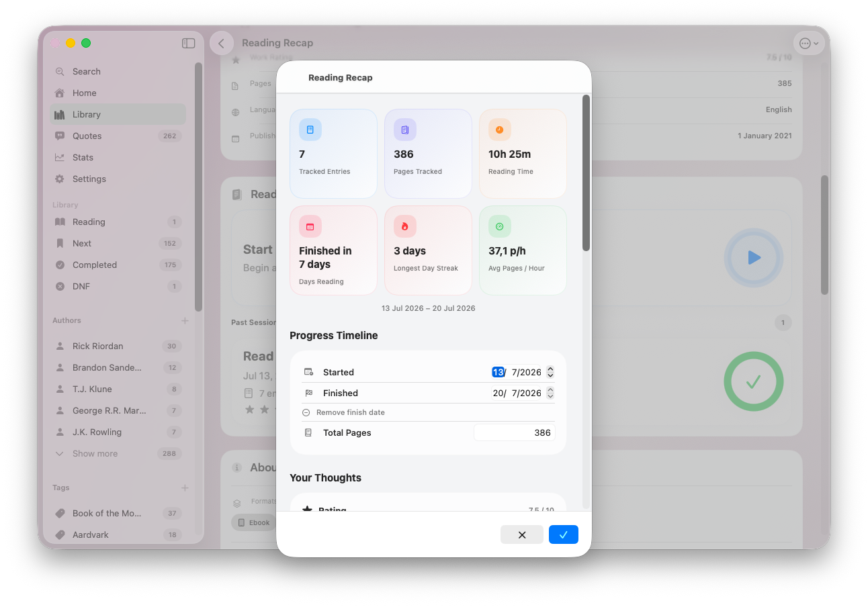Click the Reading shelf open-book icon
The image size is (868, 607).
click(x=60, y=222)
